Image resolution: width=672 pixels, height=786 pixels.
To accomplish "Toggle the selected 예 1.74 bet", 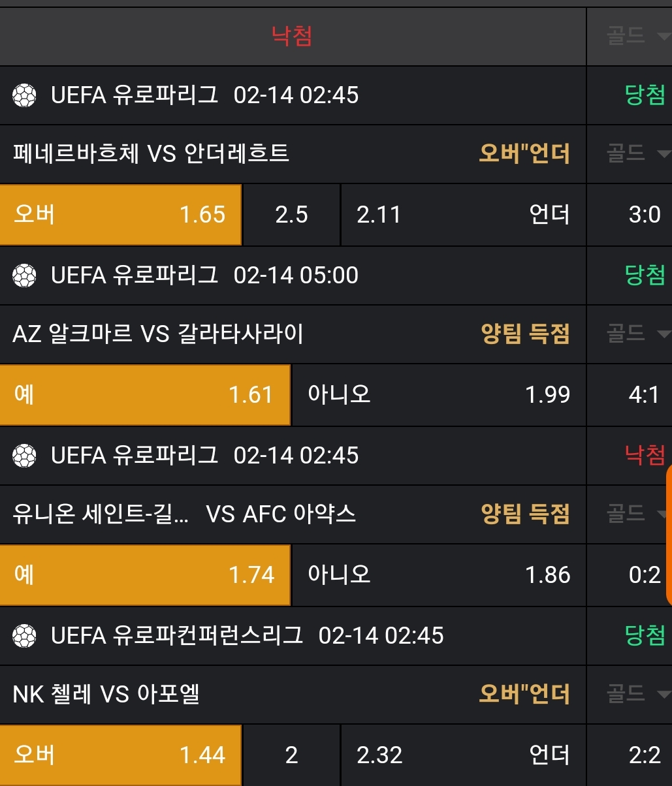I will pyautogui.click(x=144, y=575).
